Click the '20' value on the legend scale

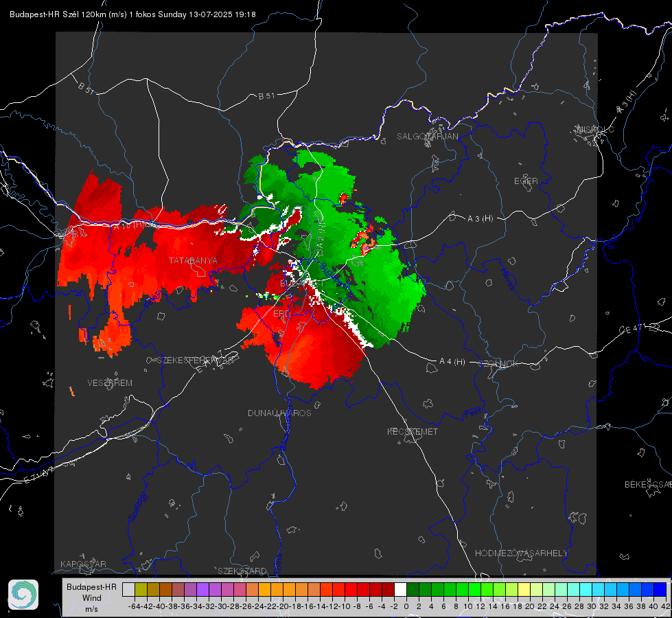tap(530, 606)
